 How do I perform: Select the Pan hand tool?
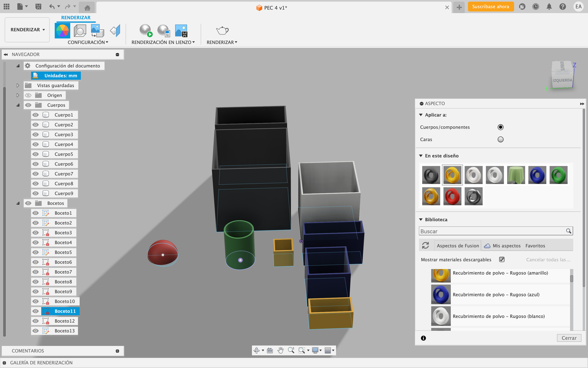point(281,350)
